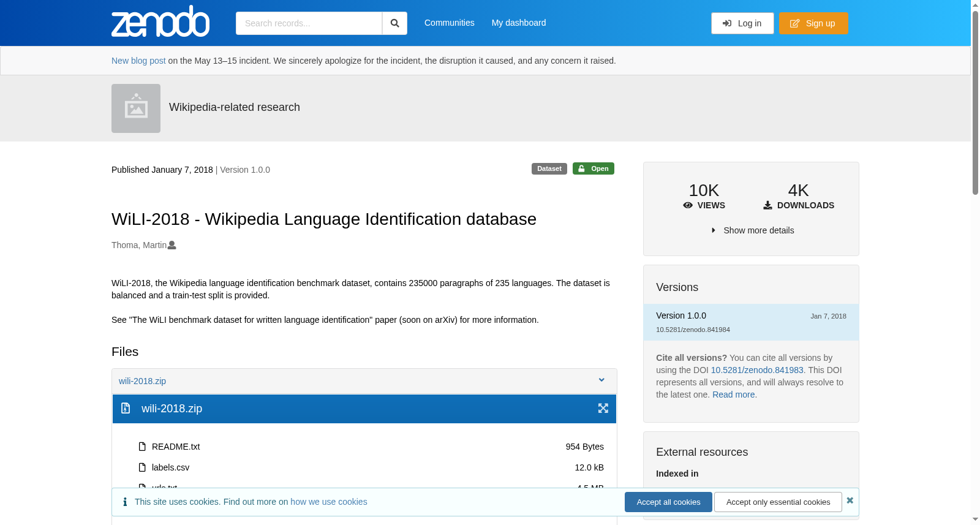The height and width of the screenshot is (525, 980).
Task: Click the zip file icon in preview header
Action: click(126, 408)
